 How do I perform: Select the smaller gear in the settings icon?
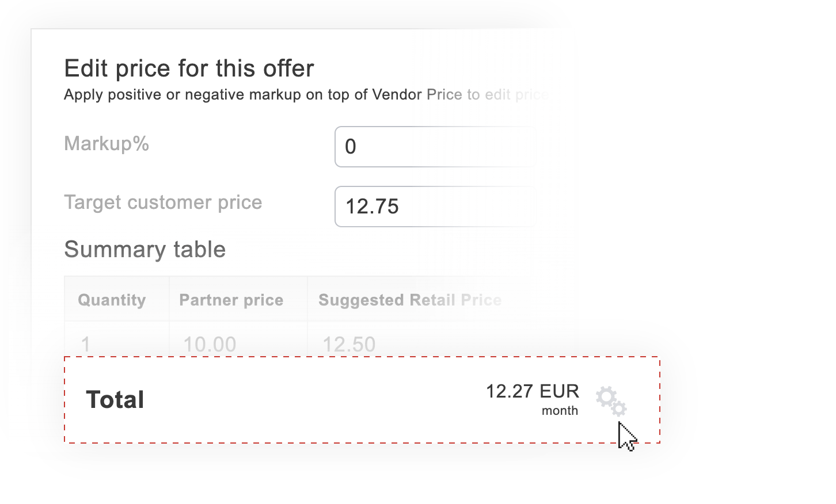618,407
